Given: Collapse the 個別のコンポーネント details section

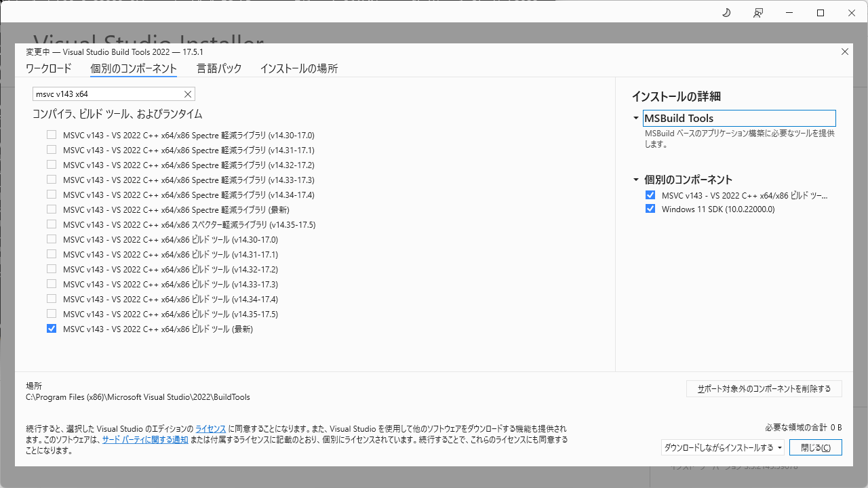Looking at the screenshot, I should coord(636,180).
